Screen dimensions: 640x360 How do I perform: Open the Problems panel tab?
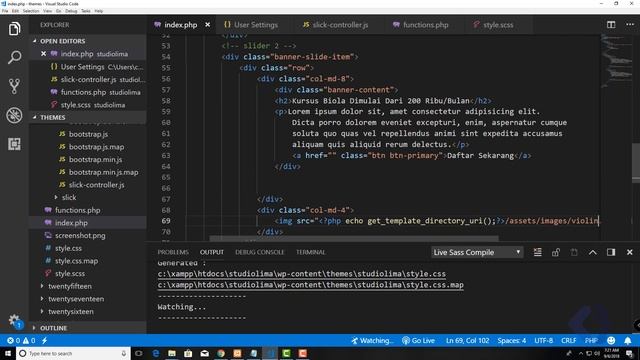(x=173, y=252)
